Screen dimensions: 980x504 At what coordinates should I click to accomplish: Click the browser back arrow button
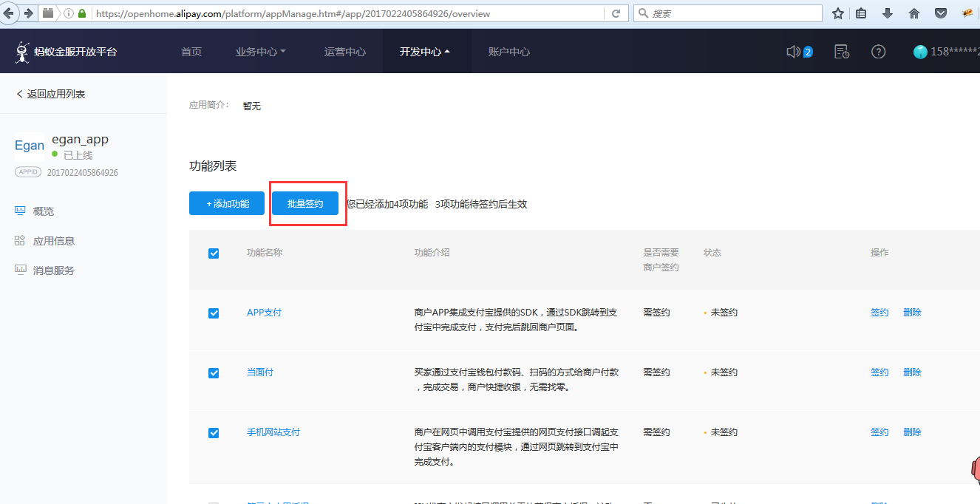pos(7,13)
